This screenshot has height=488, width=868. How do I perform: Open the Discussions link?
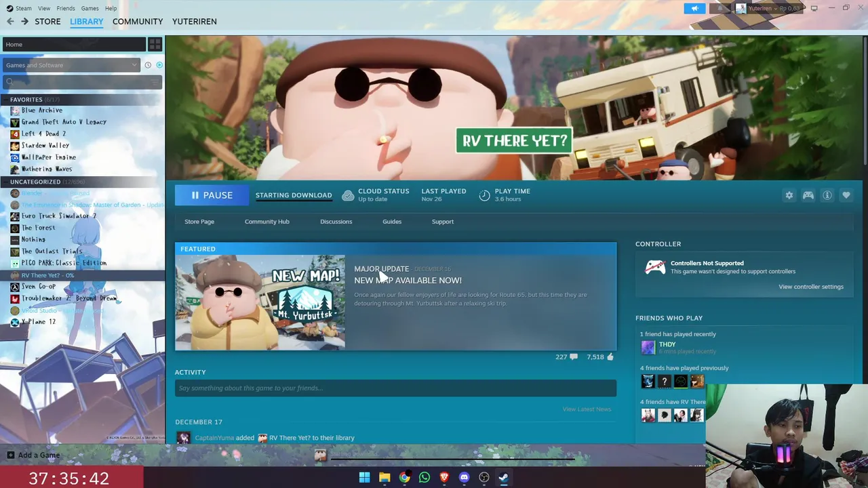(x=336, y=222)
